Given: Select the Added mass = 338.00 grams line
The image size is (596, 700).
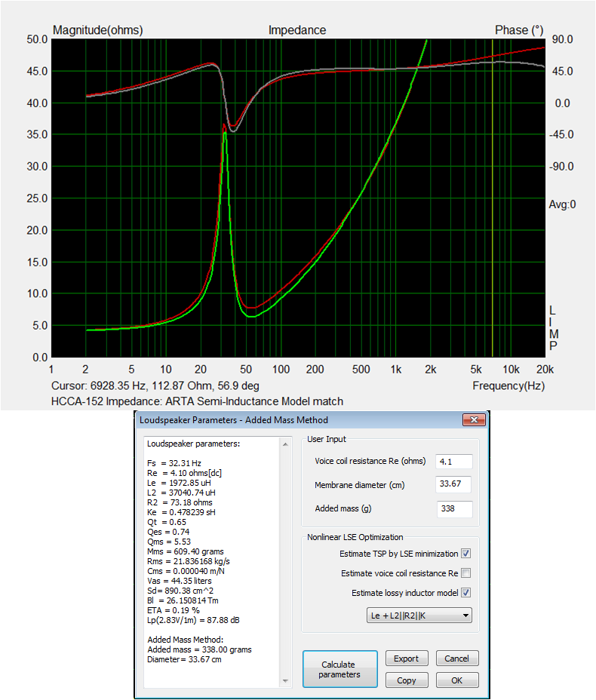Looking at the screenshot, I should click(x=200, y=650).
